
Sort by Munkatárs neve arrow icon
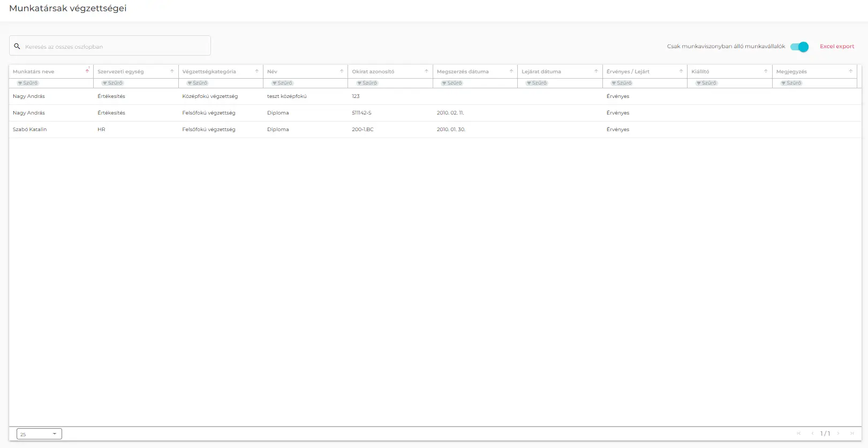click(87, 71)
